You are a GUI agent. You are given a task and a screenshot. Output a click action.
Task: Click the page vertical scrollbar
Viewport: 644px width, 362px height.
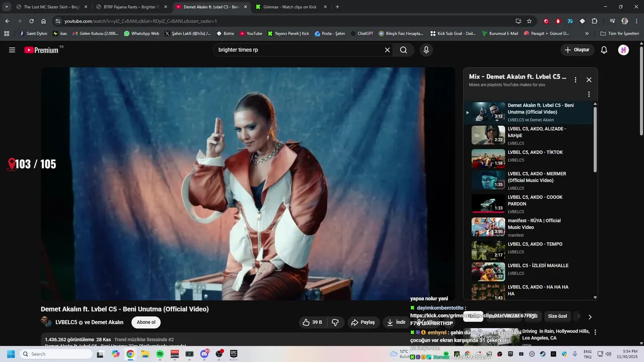641,90
